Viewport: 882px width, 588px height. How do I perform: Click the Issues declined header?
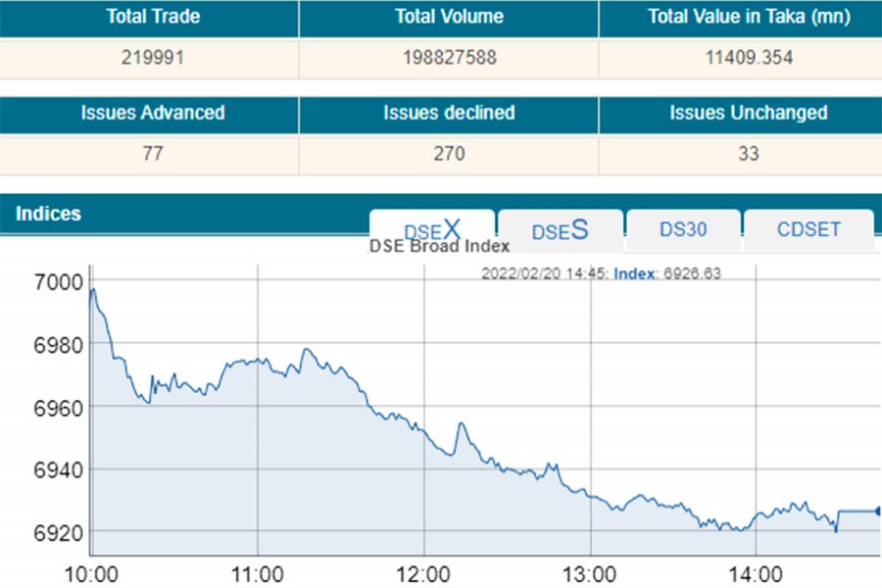pyautogui.click(x=449, y=113)
